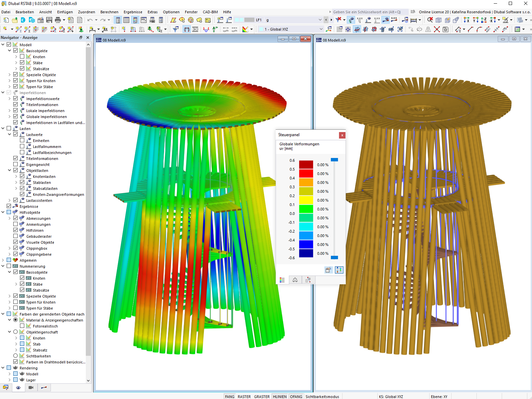Click the Steuerpanel color scale options icon
This screenshot has width=532, height=399.
339,270
